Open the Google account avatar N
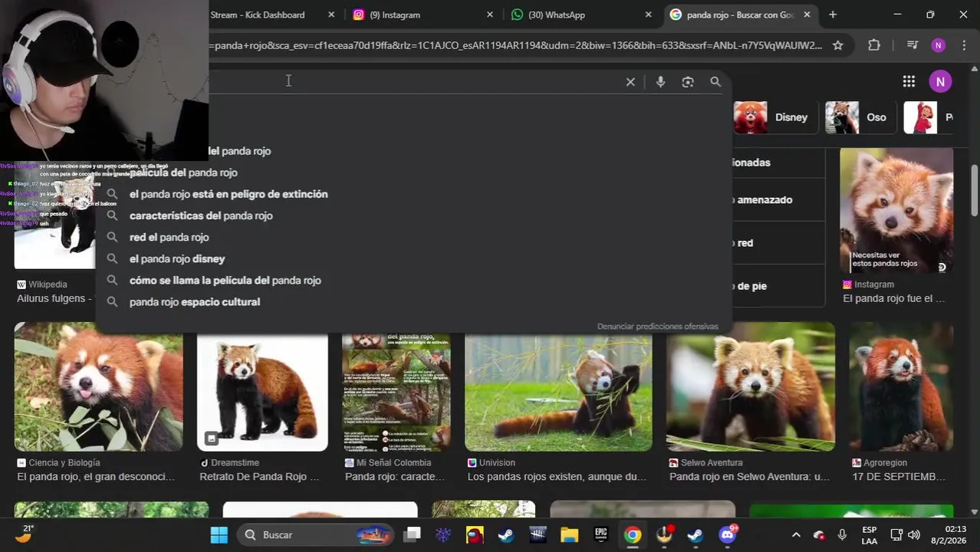The image size is (980, 552). [x=940, y=81]
